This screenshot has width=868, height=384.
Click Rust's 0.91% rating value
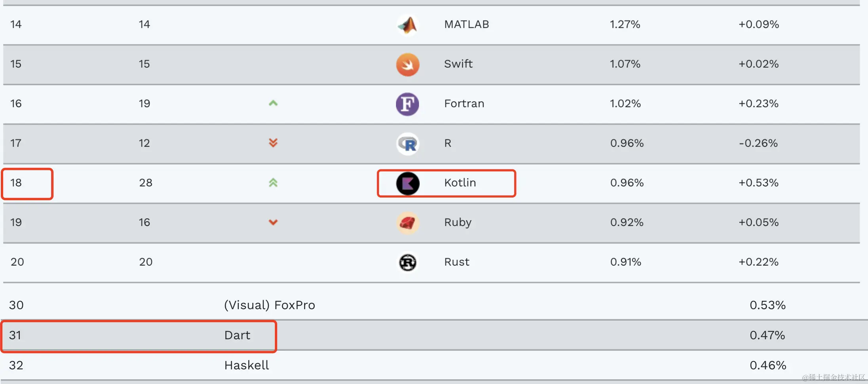(x=625, y=262)
